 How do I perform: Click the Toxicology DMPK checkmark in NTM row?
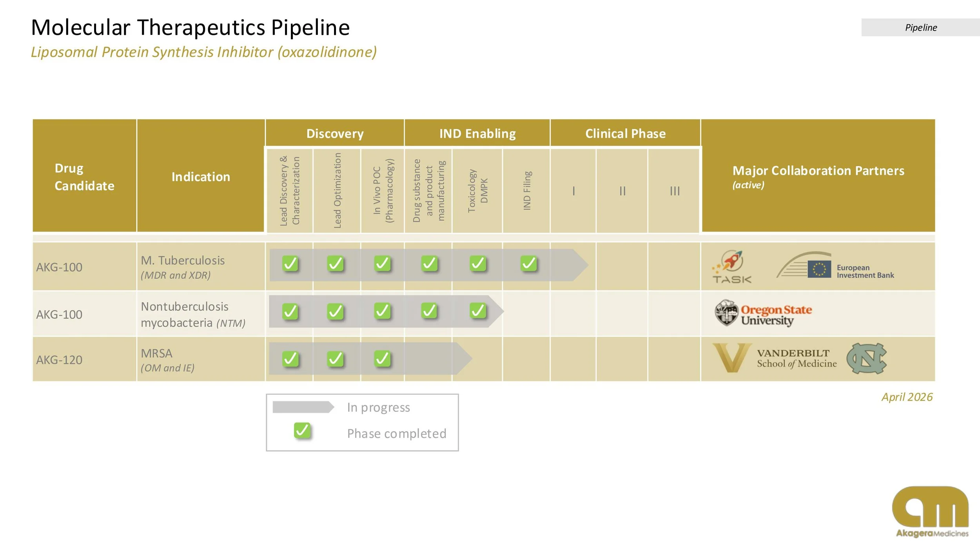(x=478, y=311)
